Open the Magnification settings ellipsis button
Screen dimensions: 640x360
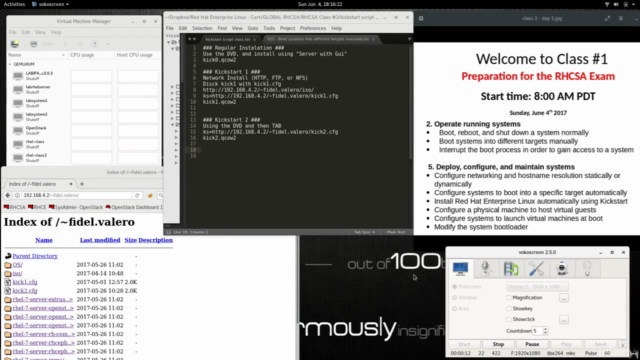pos(564,298)
